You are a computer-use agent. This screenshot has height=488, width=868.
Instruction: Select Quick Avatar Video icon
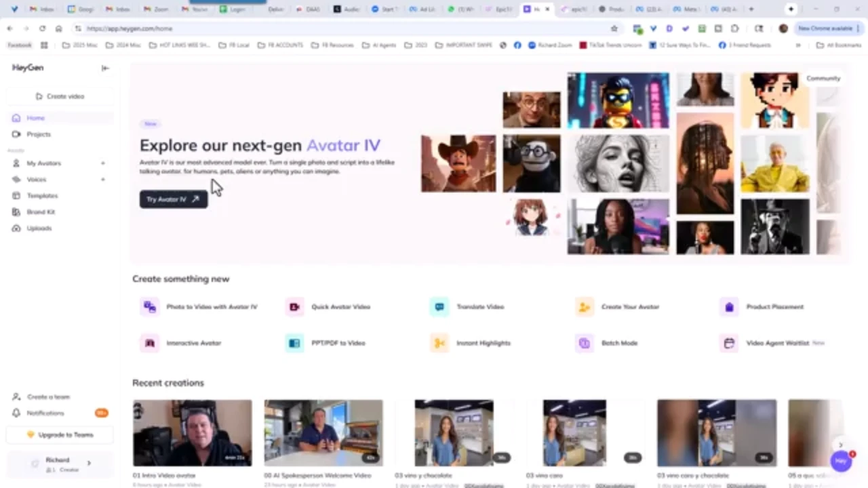[x=294, y=307]
